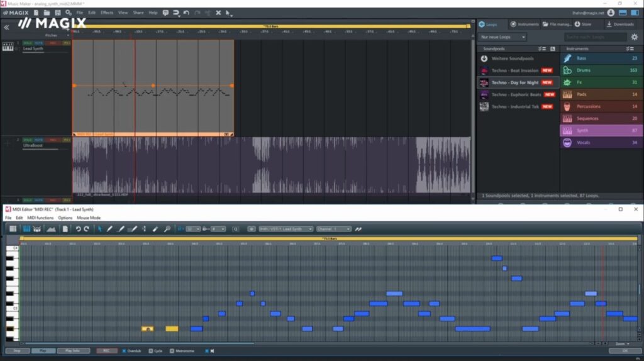Image resolution: width=644 pixels, height=361 pixels.
Task: Select the piano roll view in the MIDI Editor
Action: point(26,229)
